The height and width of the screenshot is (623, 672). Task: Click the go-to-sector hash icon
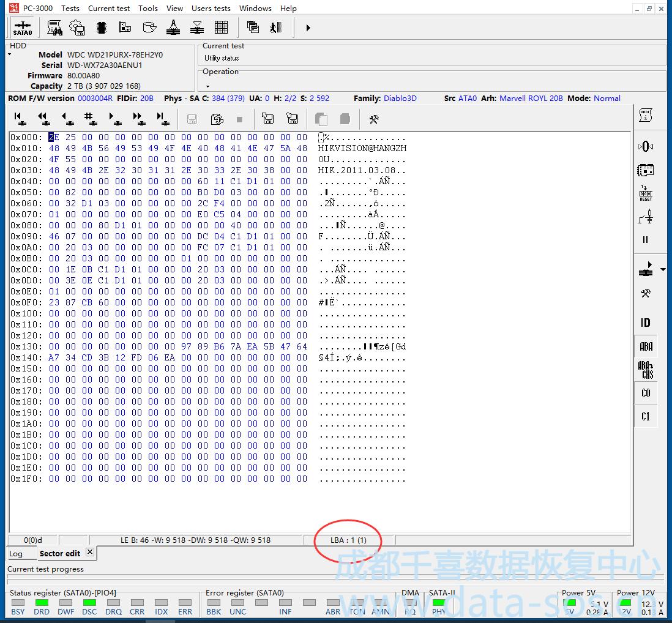pyautogui.click(x=89, y=118)
